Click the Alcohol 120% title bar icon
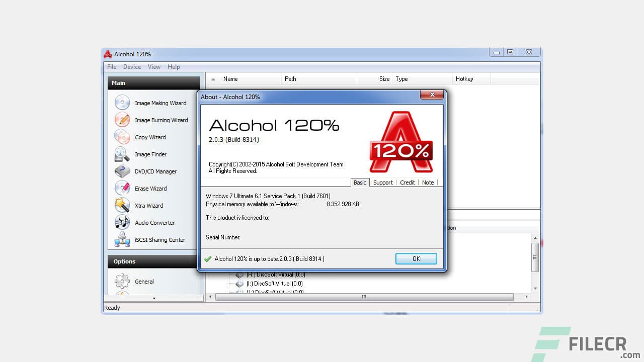The height and width of the screenshot is (362, 644). 108,54
